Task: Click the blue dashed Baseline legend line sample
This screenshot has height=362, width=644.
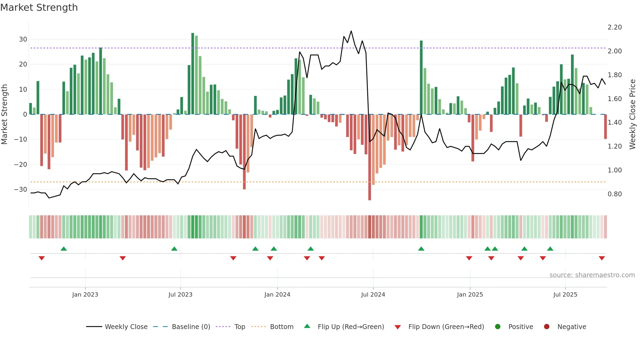Action: pyautogui.click(x=160, y=327)
